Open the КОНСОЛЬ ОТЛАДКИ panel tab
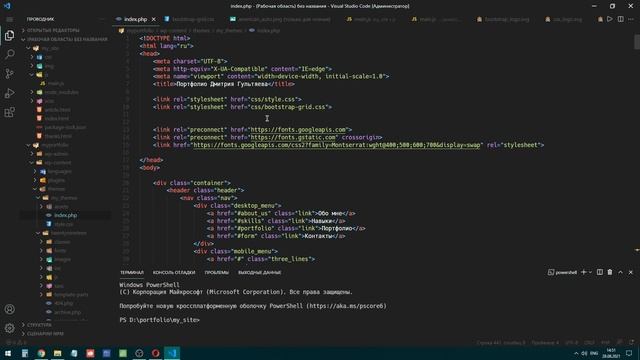This screenshot has width=640, height=360. pyautogui.click(x=174, y=272)
